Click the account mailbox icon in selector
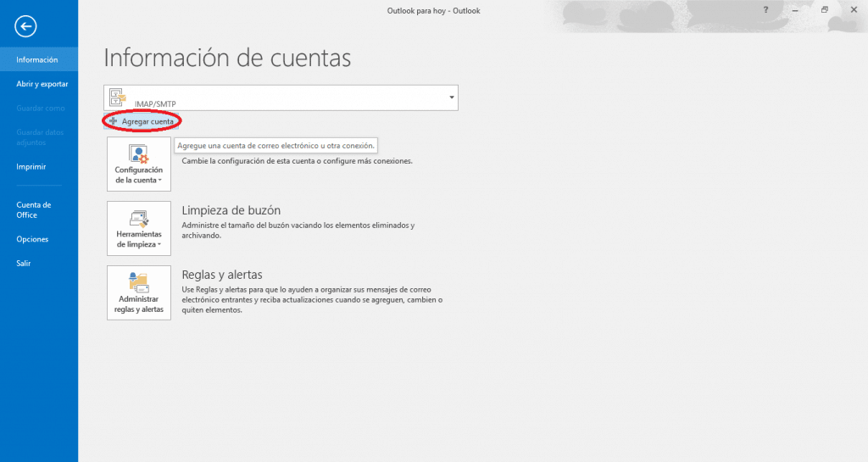Image resolution: width=868 pixels, height=462 pixels. 117,97
